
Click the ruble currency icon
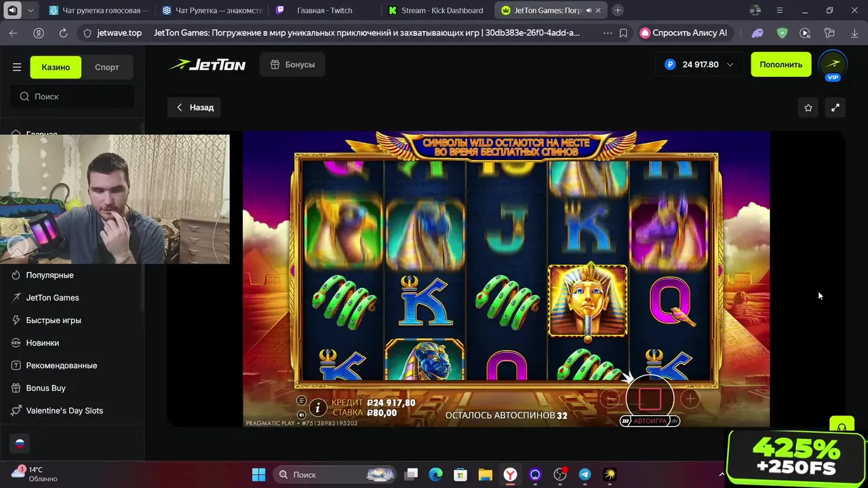click(670, 64)
